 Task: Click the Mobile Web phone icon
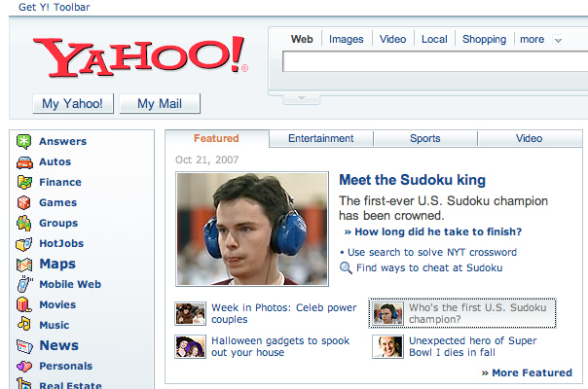[24, 284]
